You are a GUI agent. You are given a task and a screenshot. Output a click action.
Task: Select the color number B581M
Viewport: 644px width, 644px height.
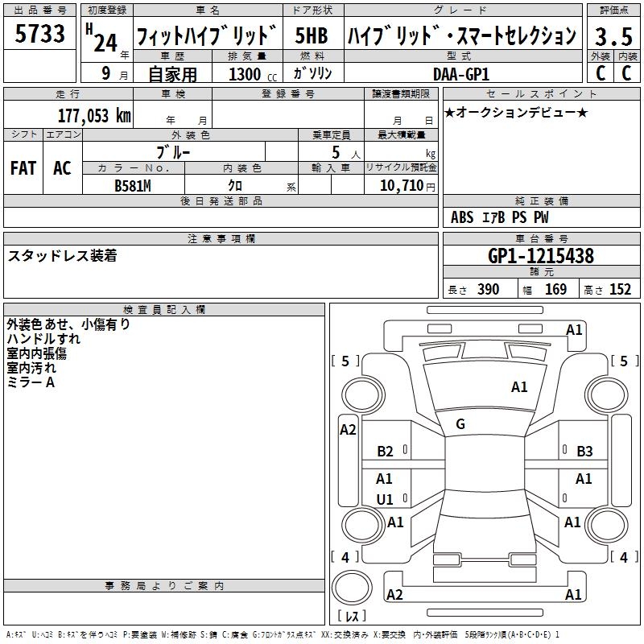click(133, 186)
